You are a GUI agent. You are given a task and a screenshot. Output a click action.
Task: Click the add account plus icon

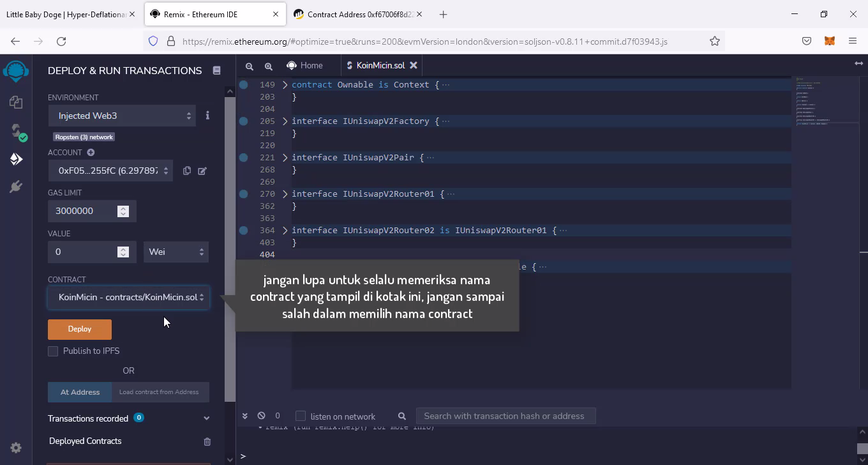(x=91, y=153)
